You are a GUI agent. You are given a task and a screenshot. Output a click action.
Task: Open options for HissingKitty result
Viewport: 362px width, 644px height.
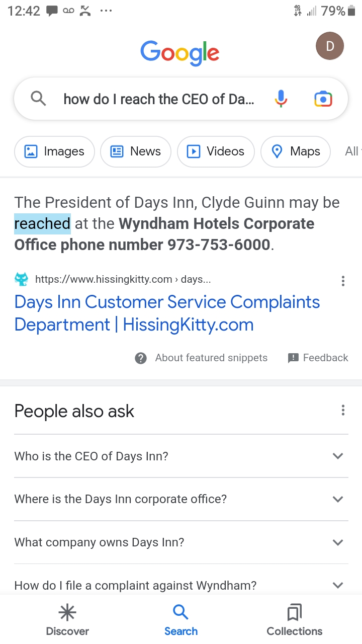pos(343,281)
